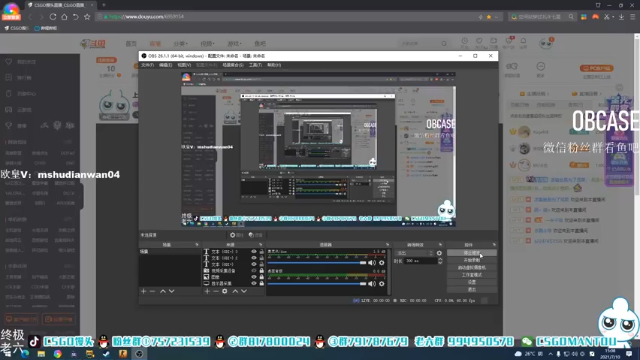Enable 工作室模式 studio mode button
Viewport: 640px width, 360px height.
[x=472, y=275]
